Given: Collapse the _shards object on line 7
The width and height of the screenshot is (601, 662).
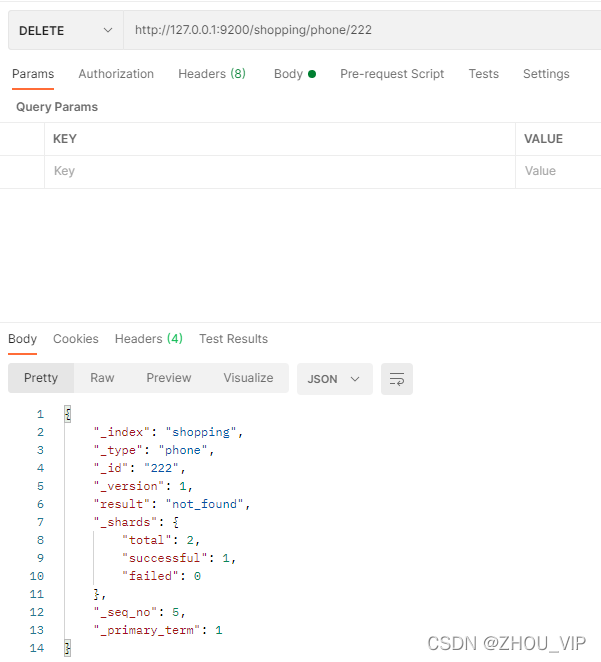Looking at the screenshot, I should click(x=176, y=522).
